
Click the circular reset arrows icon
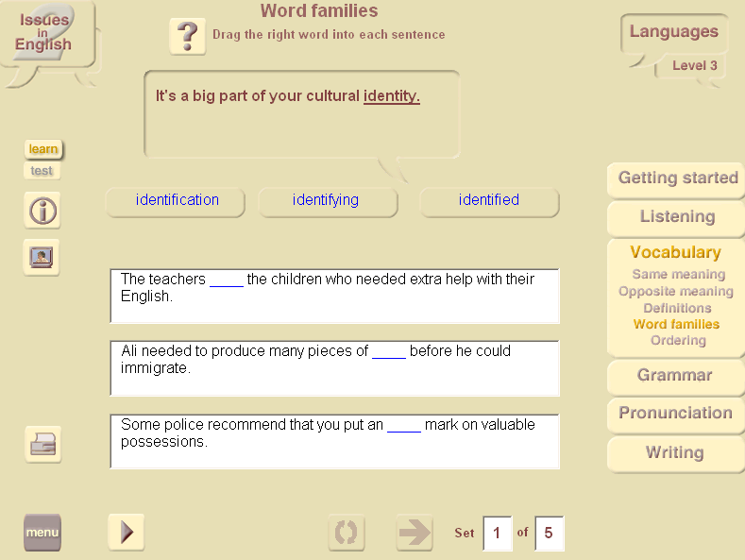tap(347, 533)
